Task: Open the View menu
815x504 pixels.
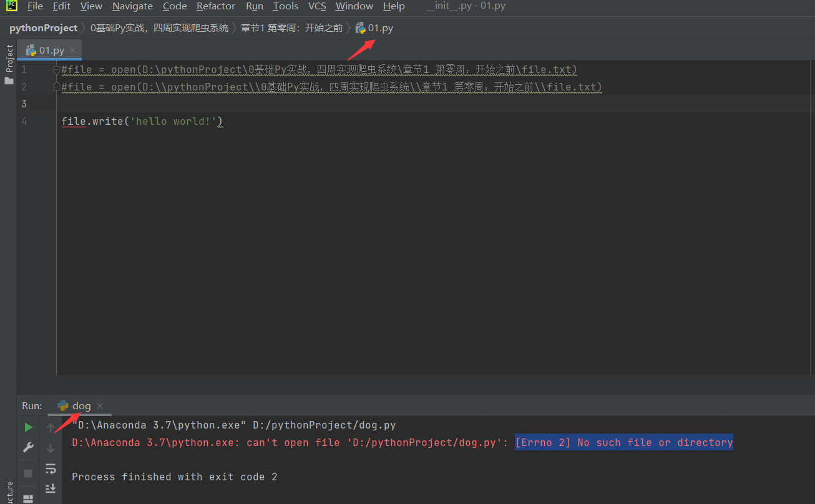Action: coord(91,6)
